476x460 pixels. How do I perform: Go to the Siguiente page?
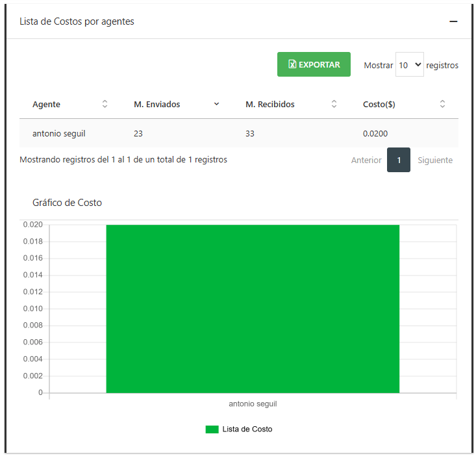(x=434, y=160)
